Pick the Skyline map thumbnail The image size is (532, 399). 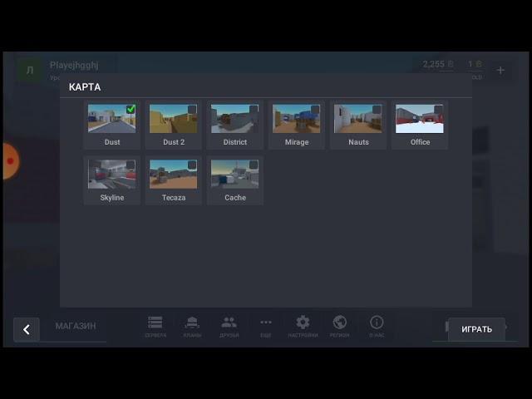[111, 174]
